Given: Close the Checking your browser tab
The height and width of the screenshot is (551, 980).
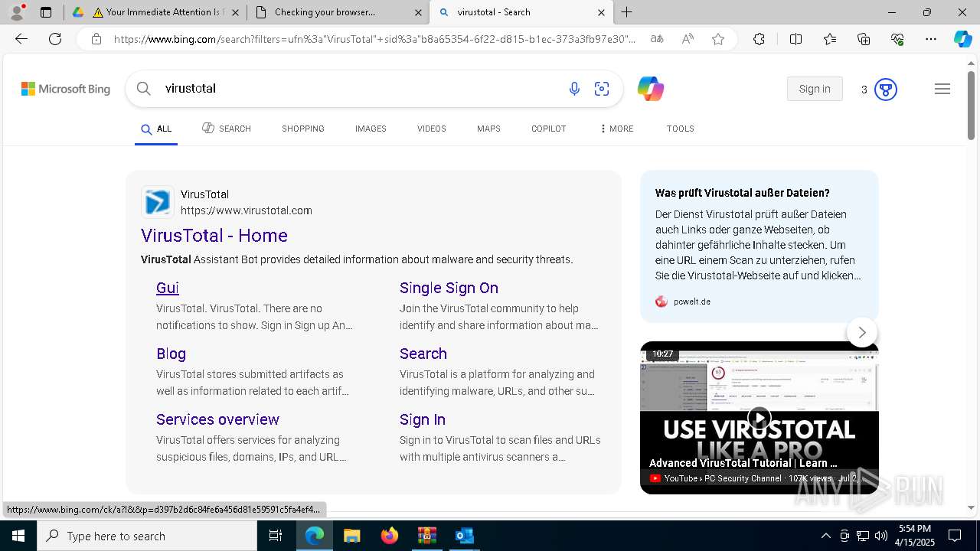Looking at the screenshot, I should point(418,12).
